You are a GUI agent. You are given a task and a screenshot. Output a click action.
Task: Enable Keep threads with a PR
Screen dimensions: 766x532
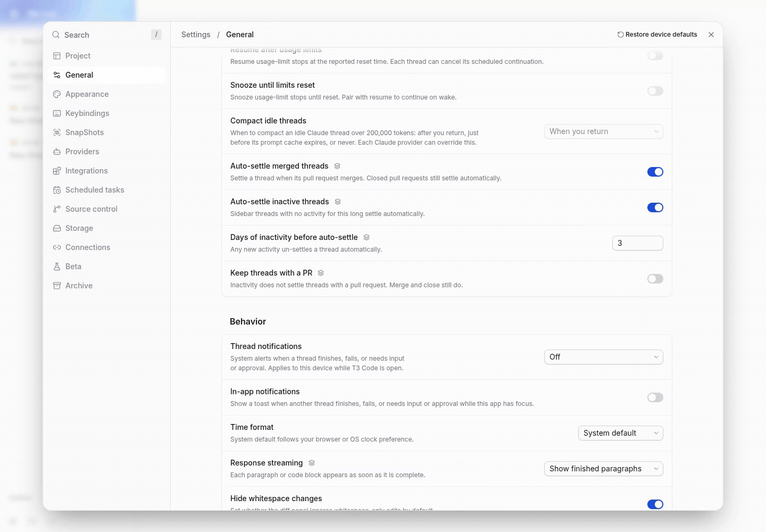coord(655,279)
